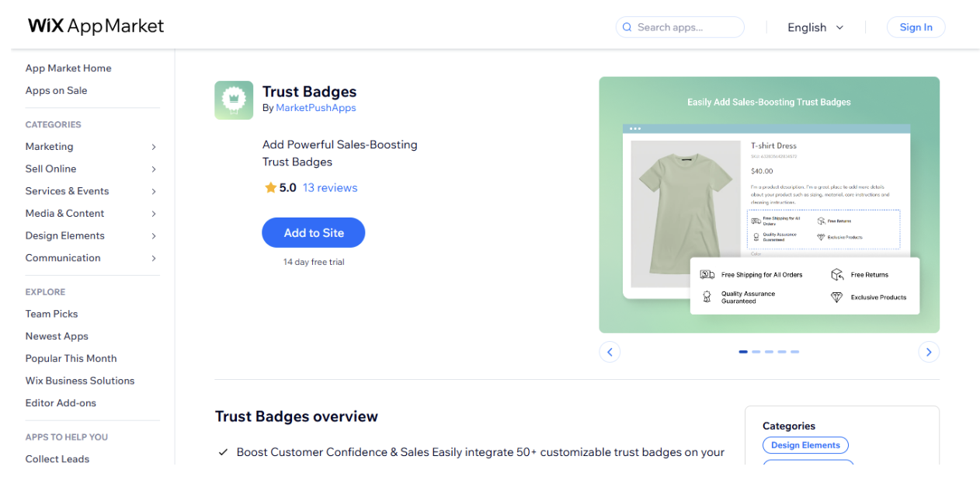Go back a slide using the left arrow
The height and width of the screenshot is (491, 980).
pos(610,351)
